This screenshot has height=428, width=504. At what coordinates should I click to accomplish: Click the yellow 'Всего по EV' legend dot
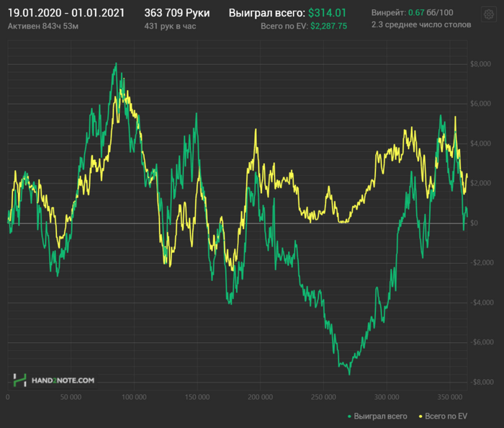(x=420, y=416)
